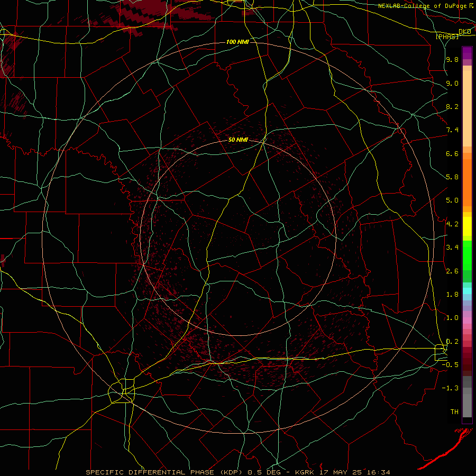Pick the yellow segment beside 4.2
This screenshot has width=476, height=476.
(467, 226)
